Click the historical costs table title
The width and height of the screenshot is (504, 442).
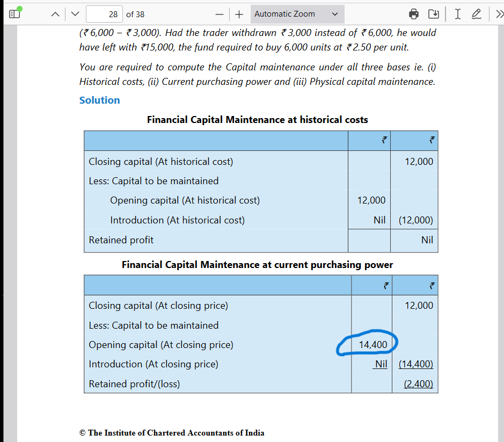coord(257,120)
